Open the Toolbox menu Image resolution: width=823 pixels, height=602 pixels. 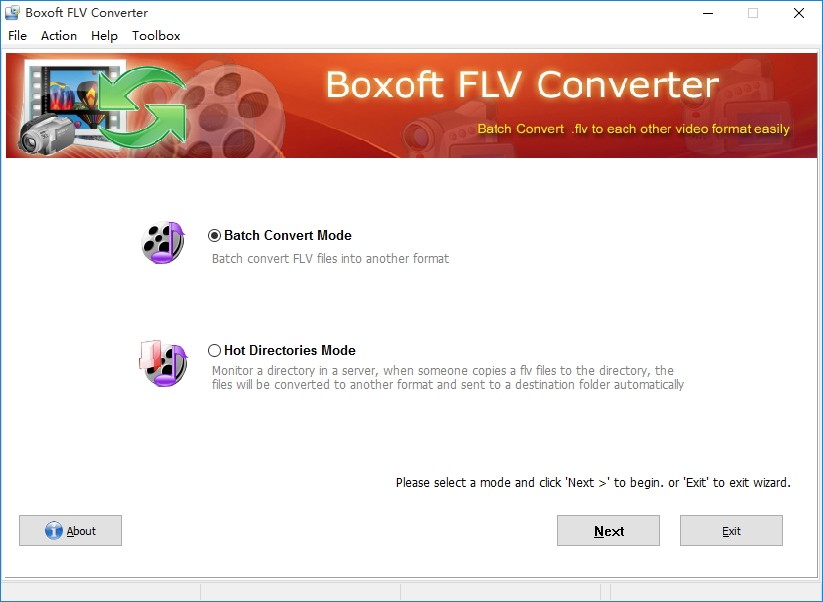(156, 36)
